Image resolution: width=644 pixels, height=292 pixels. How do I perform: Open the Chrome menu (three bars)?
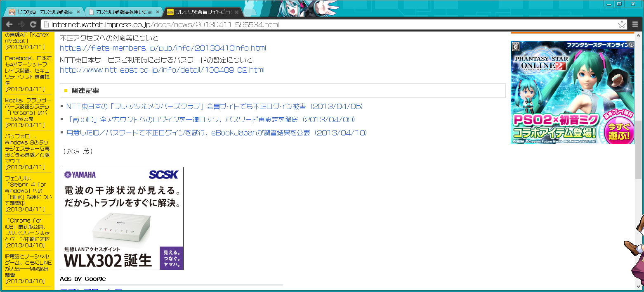635,24
